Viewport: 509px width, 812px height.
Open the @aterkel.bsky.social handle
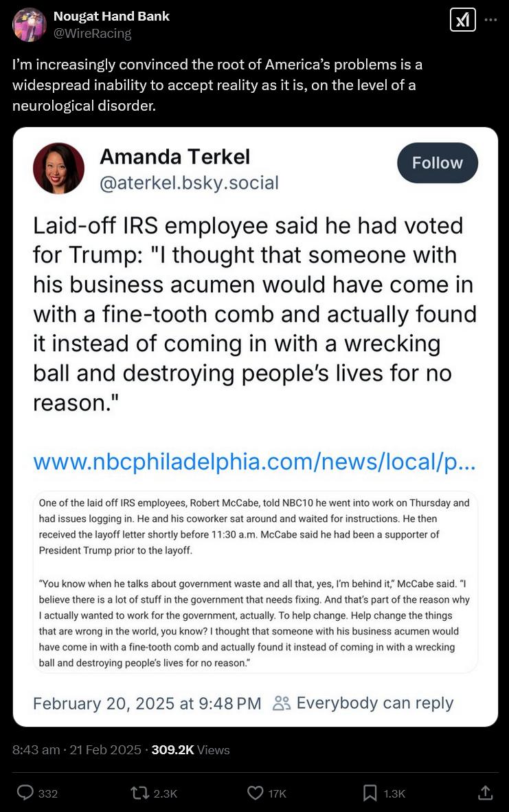[189, 183]
